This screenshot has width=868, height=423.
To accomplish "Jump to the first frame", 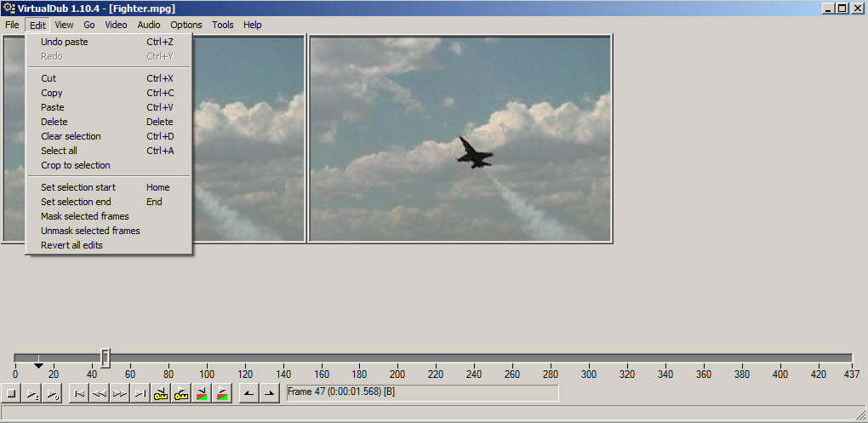I will pyautogui.click(x=79, y=394).
